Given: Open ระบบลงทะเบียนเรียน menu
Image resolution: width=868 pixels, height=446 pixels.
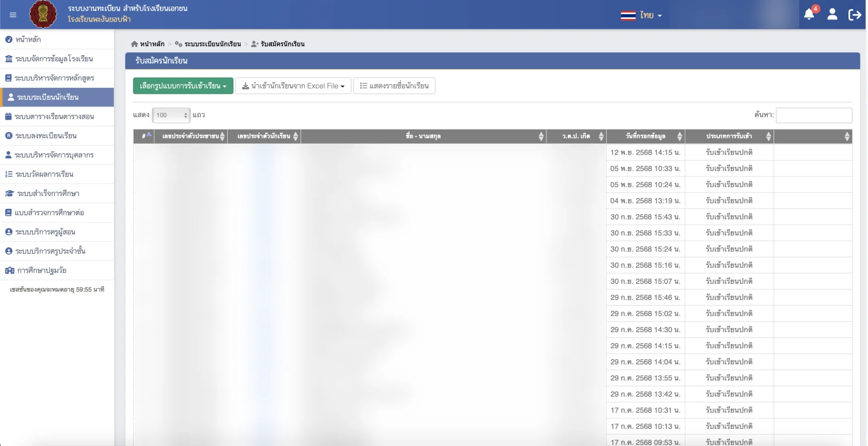Looking at the screenshot, I should coord(57,136).
